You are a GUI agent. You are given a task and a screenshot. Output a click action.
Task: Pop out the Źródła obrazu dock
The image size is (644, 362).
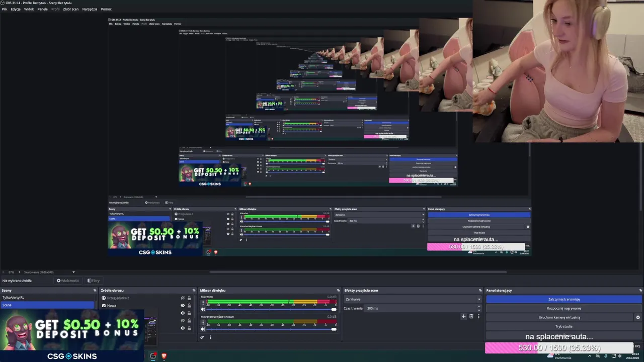click(x=194, y=290)
